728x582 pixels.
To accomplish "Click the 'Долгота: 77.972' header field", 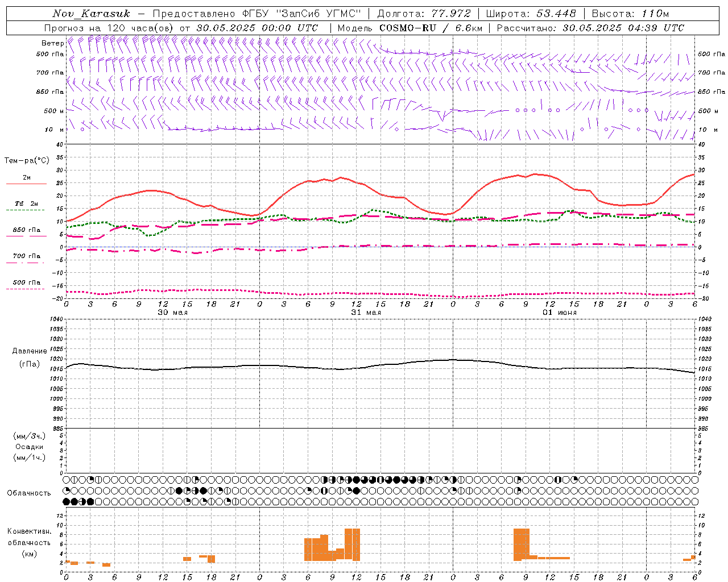I will pyautogui.click(x=424, y=14).
